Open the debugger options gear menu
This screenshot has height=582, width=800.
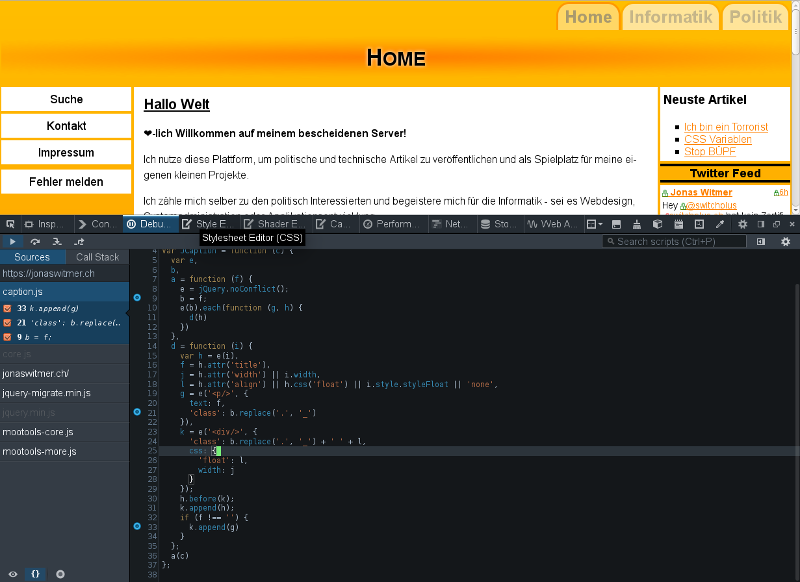point(786,241)
